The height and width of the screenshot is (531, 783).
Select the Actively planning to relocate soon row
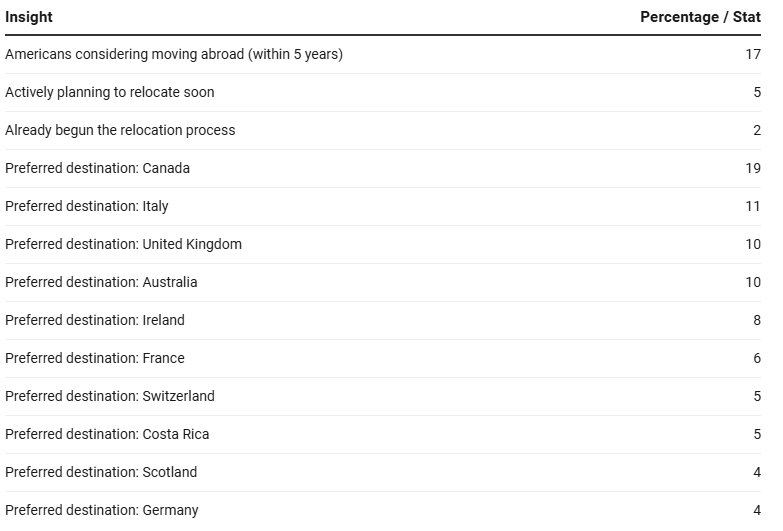pyautogui.click(x=383, y=92)
